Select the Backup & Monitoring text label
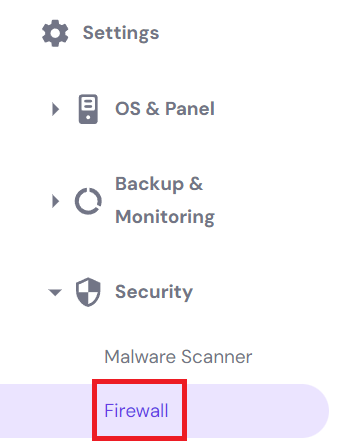This screenshot has width=364, height=447. (165, 201)
